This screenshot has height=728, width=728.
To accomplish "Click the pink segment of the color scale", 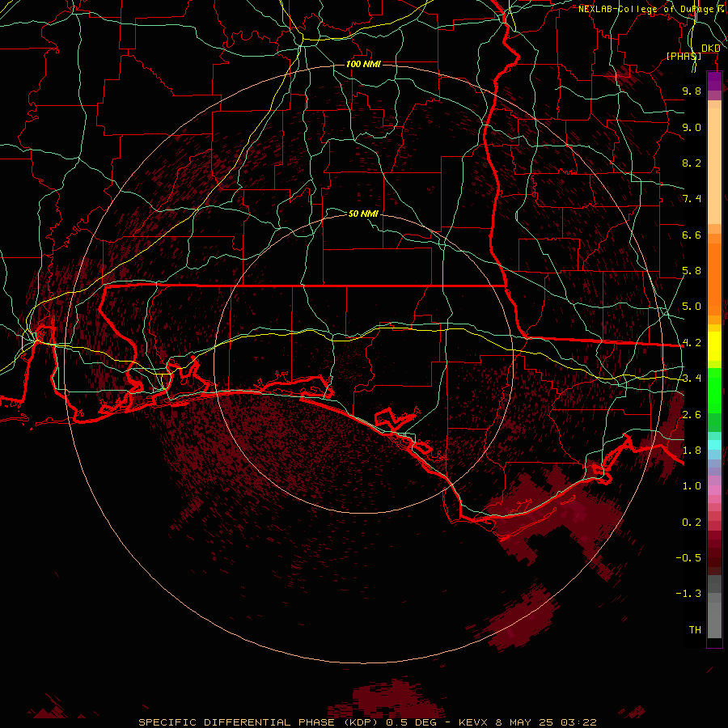I will pyautogui.click(x=714, y=490).
